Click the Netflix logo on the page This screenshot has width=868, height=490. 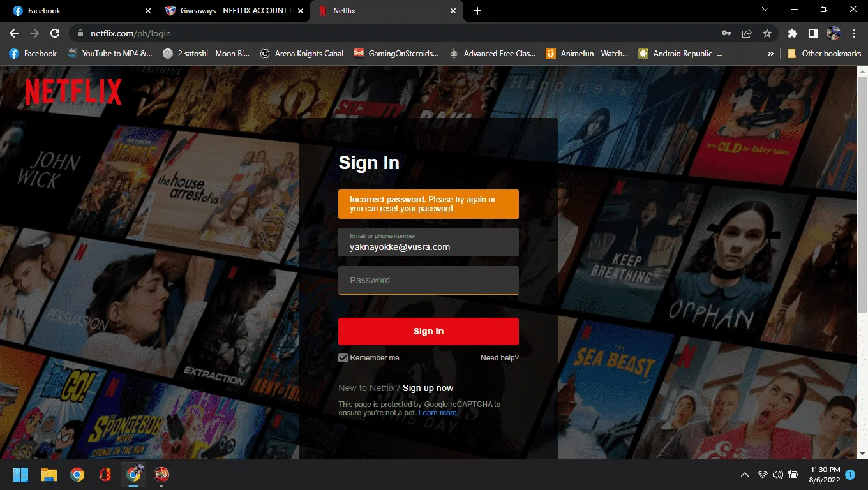[73, 93]
